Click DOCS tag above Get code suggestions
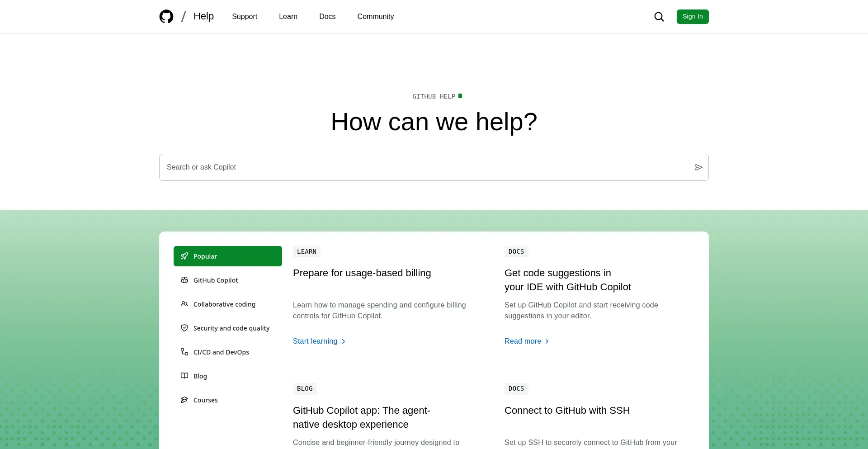 [x=516, y=252]
